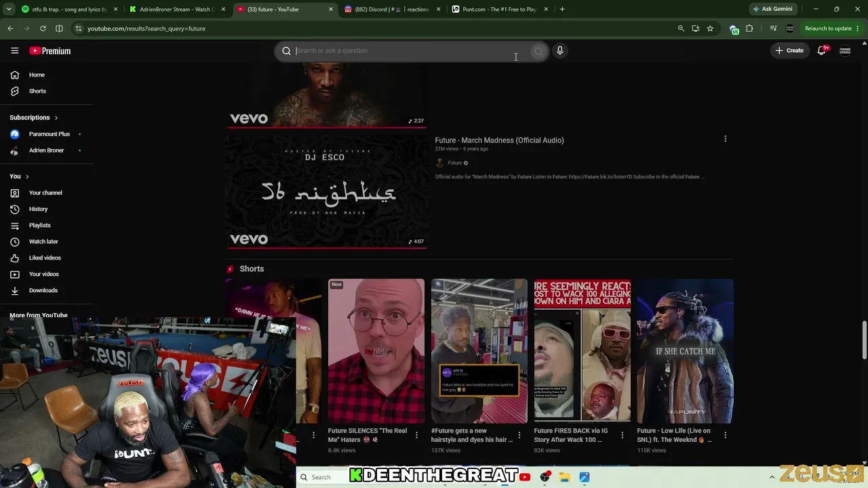
Task: Switch to the AdrienBroner Stream tab
Action: [x=176, y=9]
